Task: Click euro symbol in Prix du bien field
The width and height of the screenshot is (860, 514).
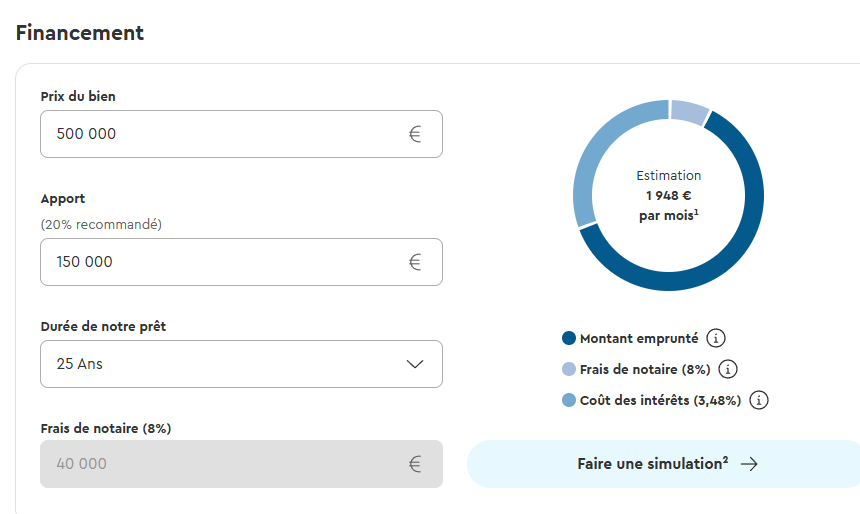Action: (415, 134)
